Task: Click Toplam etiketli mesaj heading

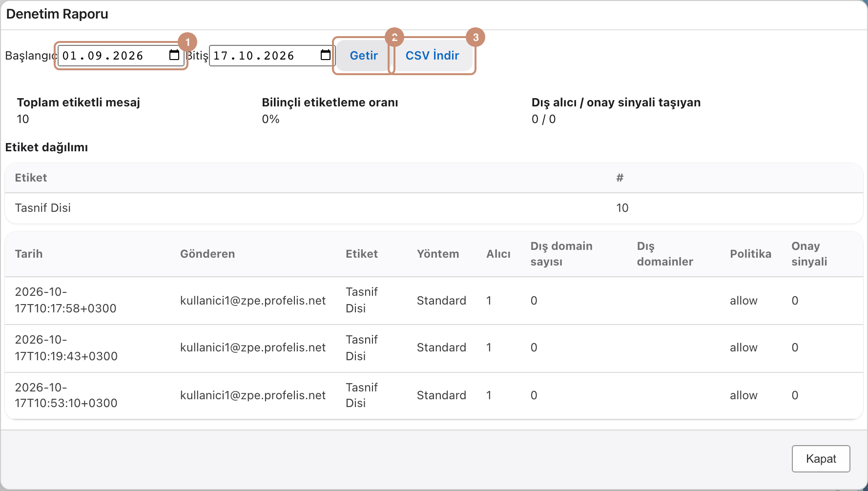Action: [79, 102]
